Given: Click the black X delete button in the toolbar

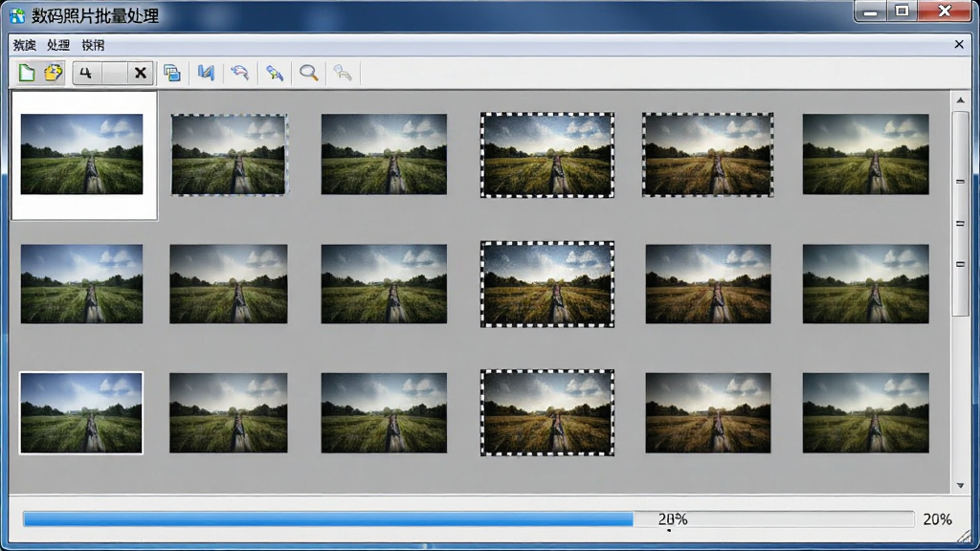Looking at the screenshot, I should pos(141,73).
